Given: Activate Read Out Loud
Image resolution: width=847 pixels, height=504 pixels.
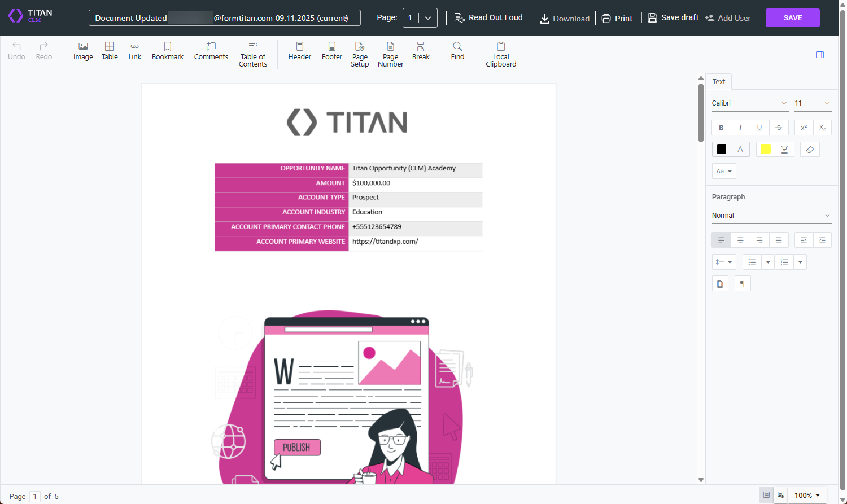Looking at the screenshot, I should [x=489, y=17].
